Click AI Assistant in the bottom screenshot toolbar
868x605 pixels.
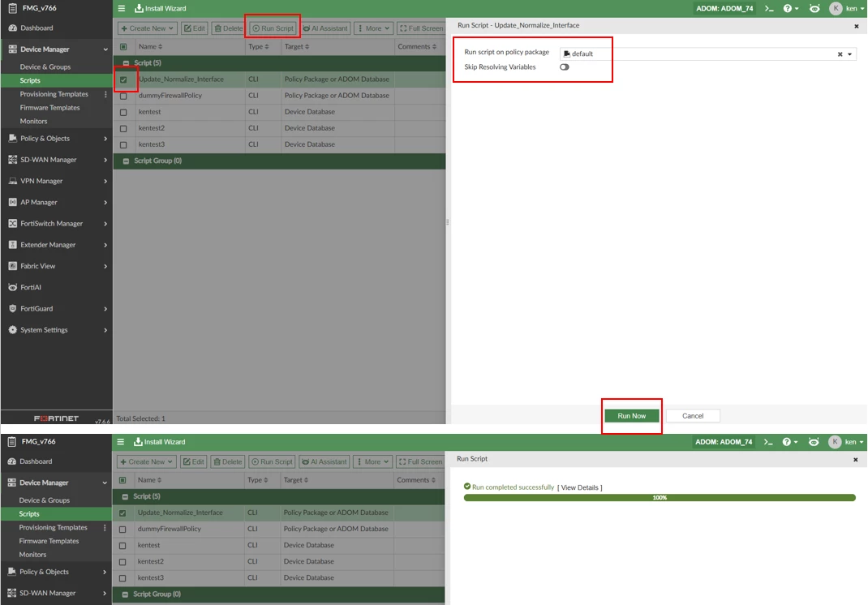point(324,461)
